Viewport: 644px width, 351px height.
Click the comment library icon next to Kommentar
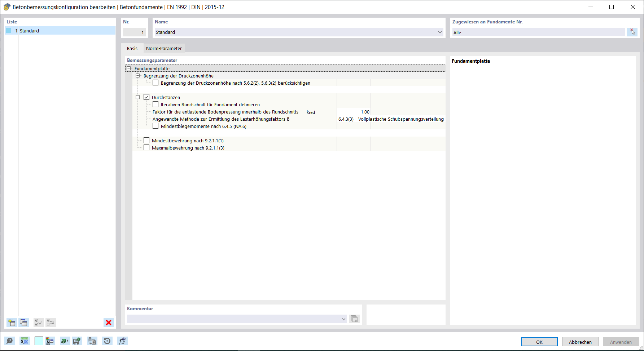click(354, 319)
